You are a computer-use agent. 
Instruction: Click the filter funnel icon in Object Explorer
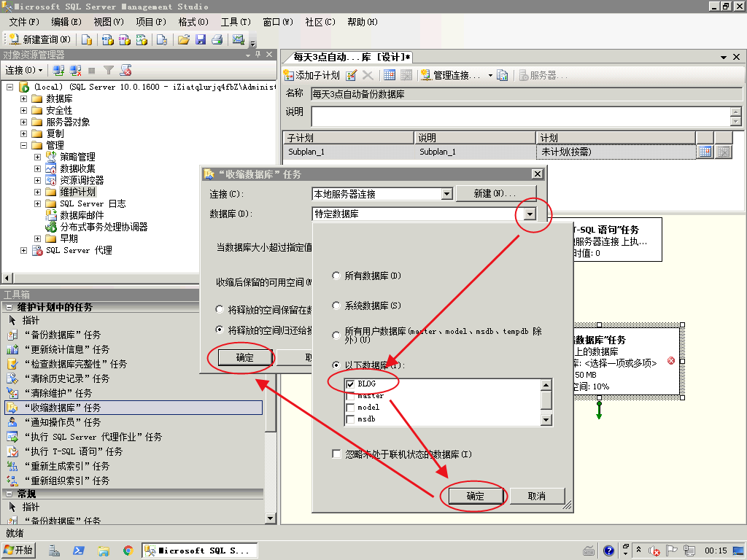pos(109,71)
